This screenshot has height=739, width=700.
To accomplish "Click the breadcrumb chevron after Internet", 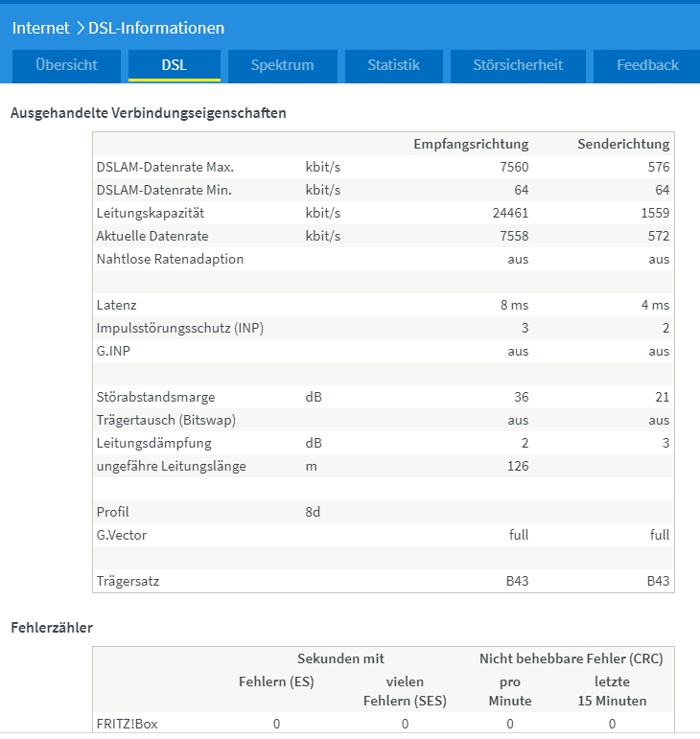I will (80, 29).
